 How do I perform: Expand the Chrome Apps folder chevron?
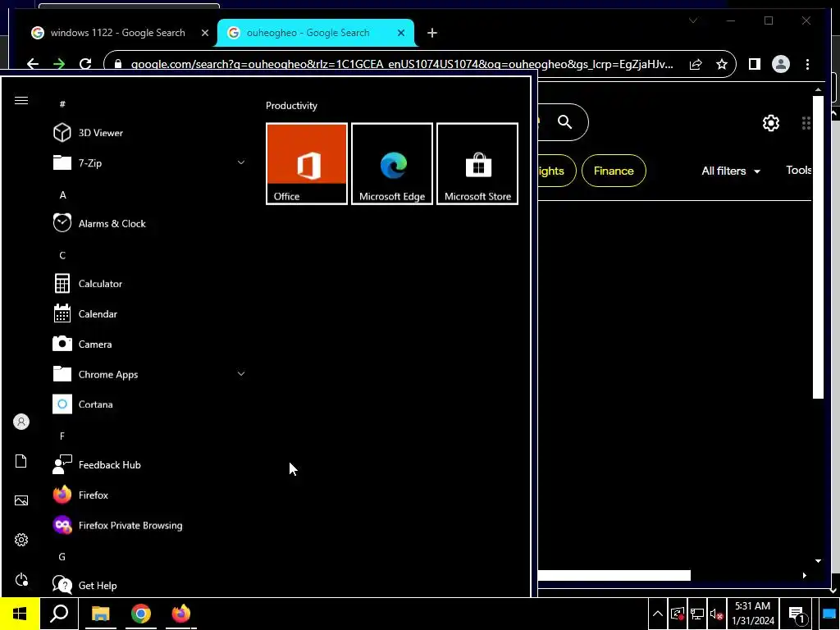click(241, 374)
